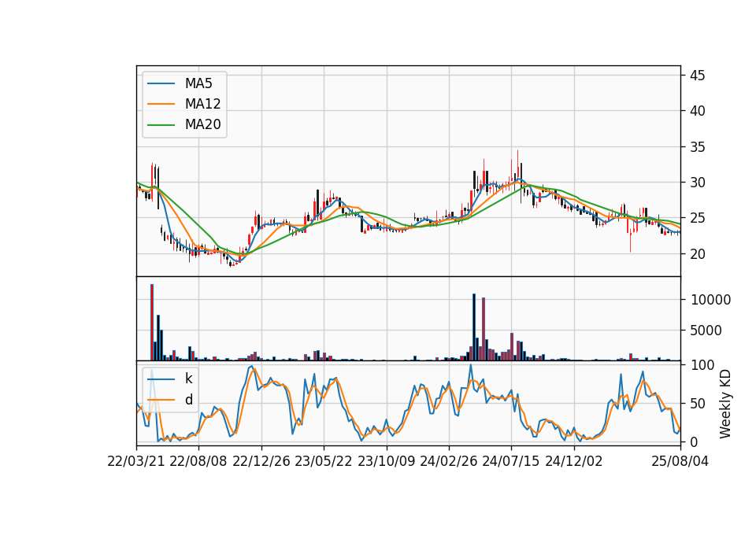Select the green MA20 legend line sample

(161, 124)
